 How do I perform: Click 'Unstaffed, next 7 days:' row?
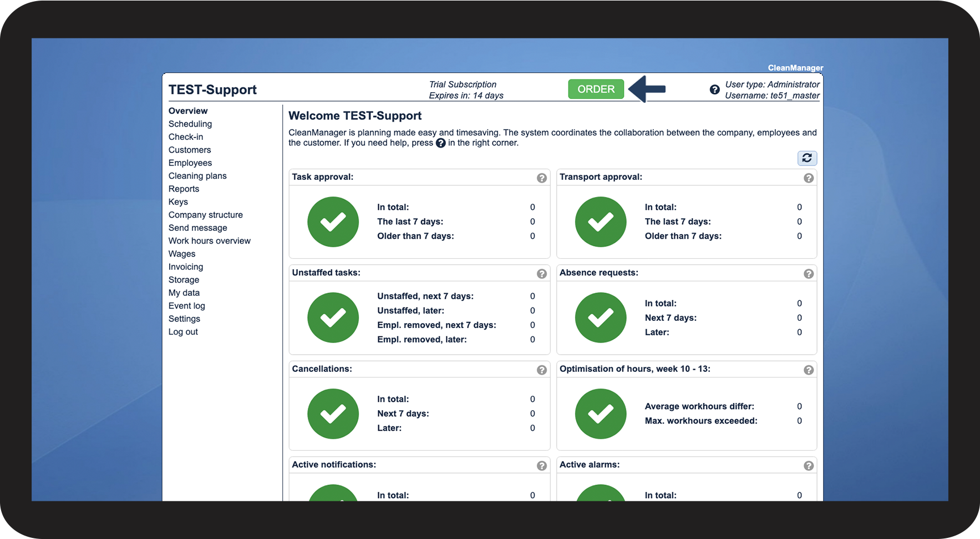tap(425, 296)
